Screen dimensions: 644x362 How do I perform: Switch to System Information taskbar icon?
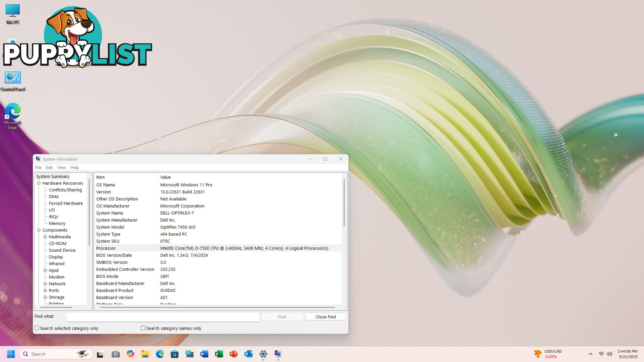pyautogui.click(x=278, y=354)
